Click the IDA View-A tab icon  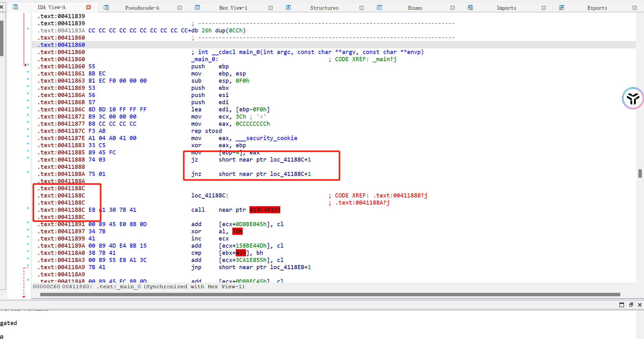point(15,7)
